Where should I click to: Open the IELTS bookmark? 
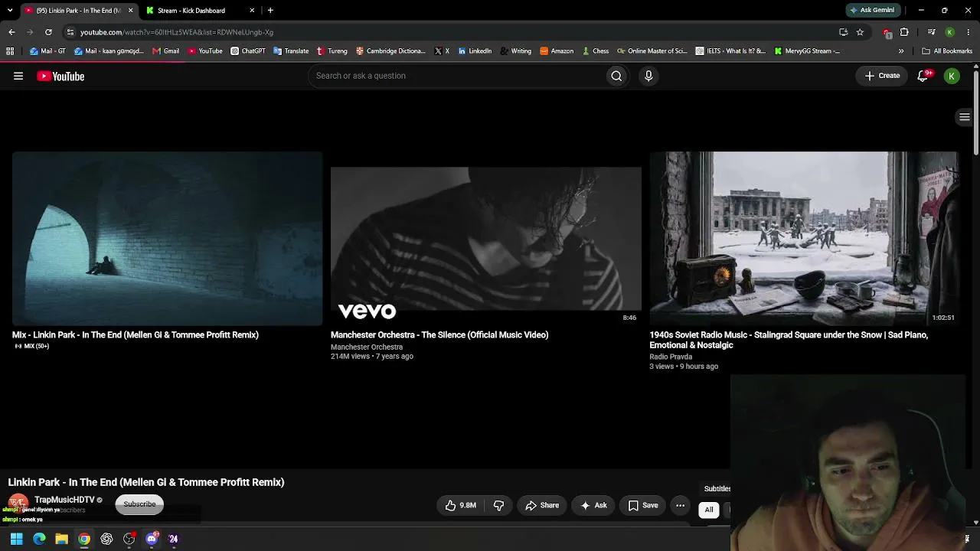(730, 51)
